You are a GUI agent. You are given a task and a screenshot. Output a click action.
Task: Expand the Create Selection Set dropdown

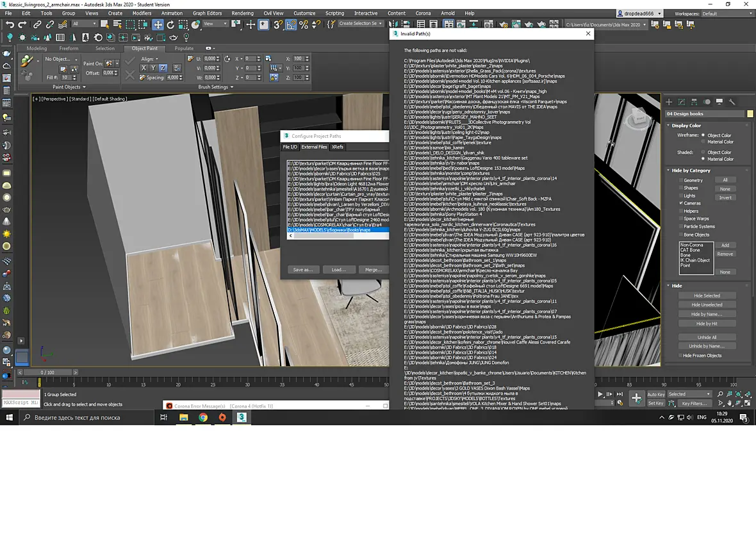coord(361,23)
